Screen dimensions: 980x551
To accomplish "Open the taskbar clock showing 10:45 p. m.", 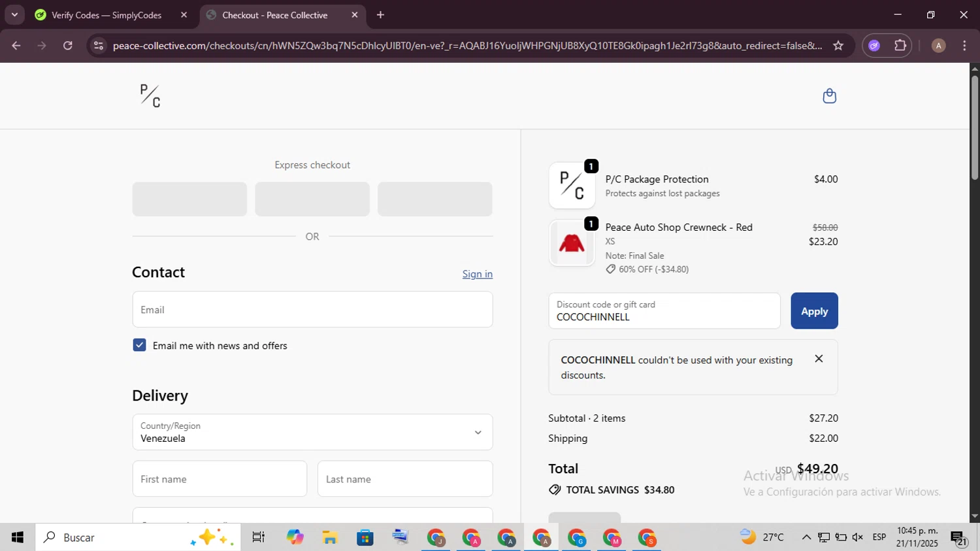I will [x=917, y=537].
